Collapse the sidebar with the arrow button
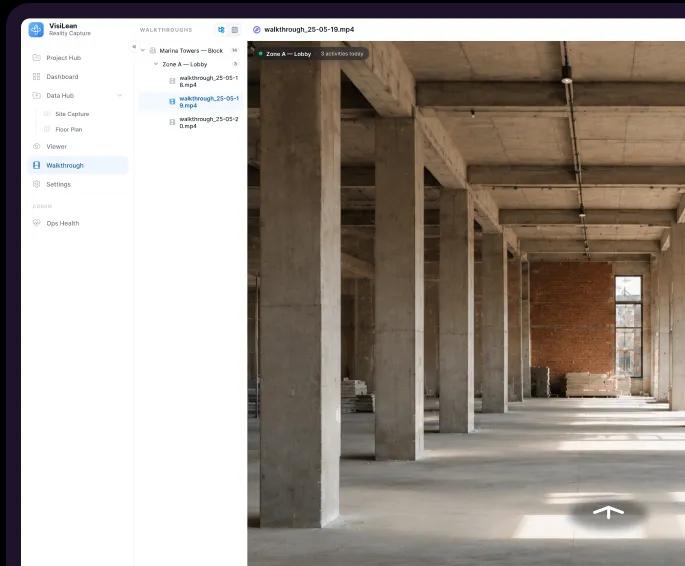The width and height of the screenshot is (685, 566). pyautogui.click(x=134, y=46)
